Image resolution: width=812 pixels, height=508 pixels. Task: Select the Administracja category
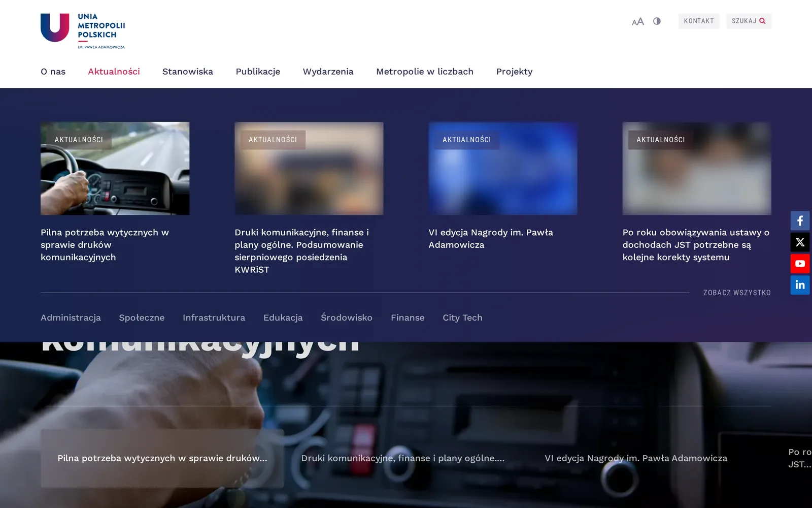pos(71,317)
